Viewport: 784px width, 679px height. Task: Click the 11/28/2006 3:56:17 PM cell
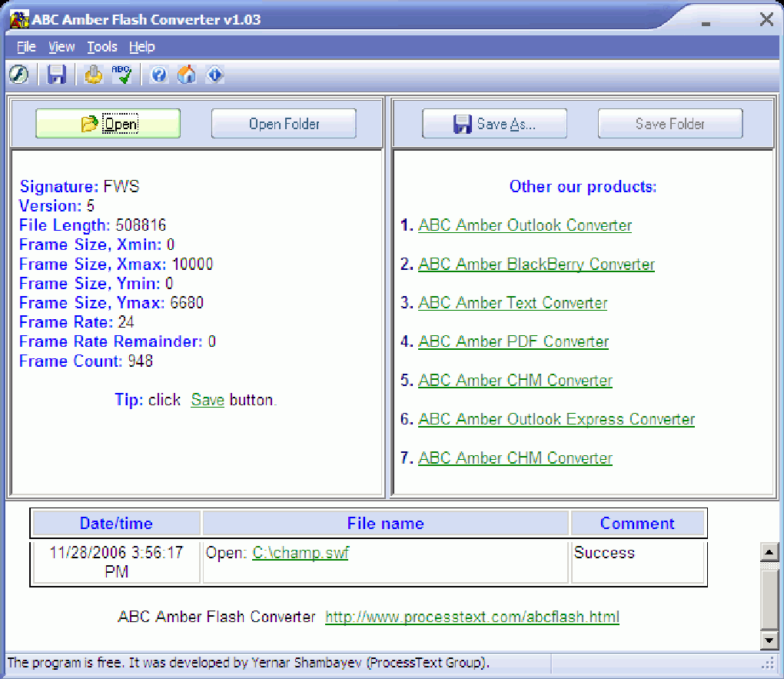(116, 562)
